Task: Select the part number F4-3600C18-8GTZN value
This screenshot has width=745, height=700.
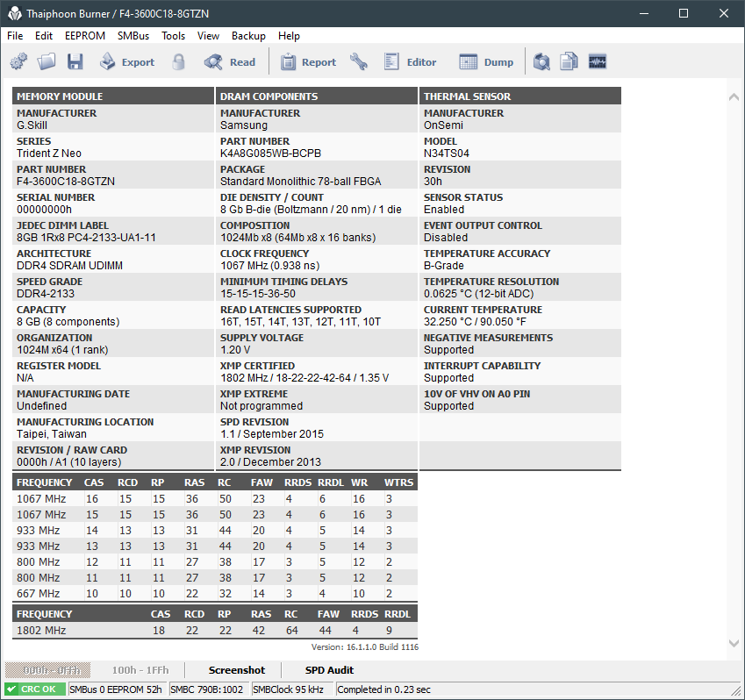Action: click(66, 182)
